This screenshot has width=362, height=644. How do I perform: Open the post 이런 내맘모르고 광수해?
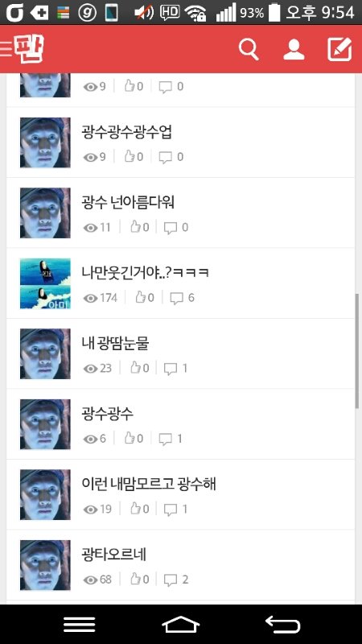(x=149, y=485)
